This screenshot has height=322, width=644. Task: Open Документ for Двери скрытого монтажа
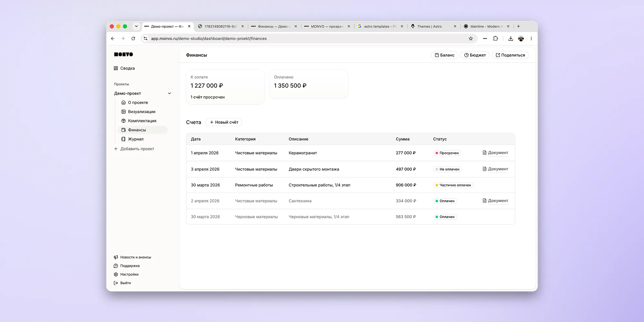(x=495, y=169)
